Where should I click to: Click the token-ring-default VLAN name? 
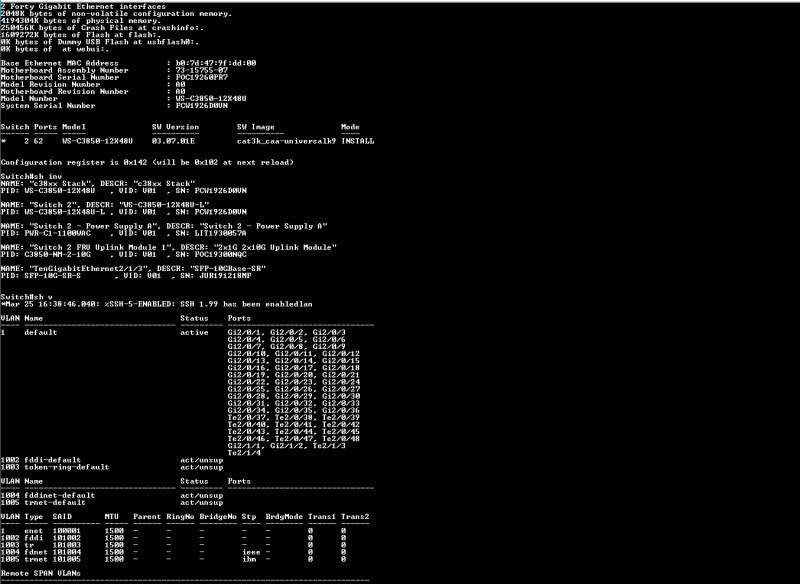coord(67,467)
